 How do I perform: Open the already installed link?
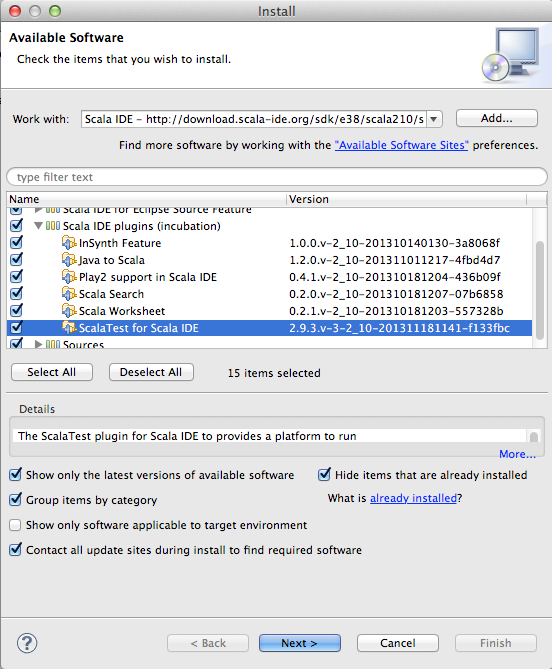coord(413,498)
